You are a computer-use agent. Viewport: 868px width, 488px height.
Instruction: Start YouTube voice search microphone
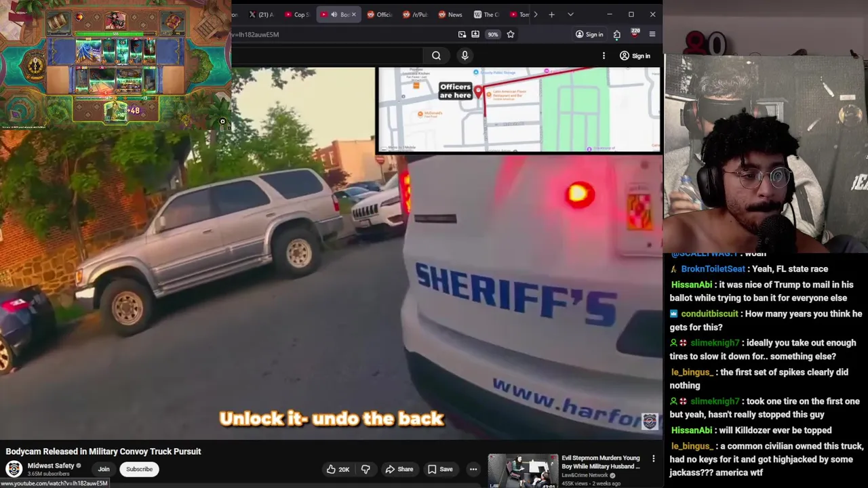465,56
